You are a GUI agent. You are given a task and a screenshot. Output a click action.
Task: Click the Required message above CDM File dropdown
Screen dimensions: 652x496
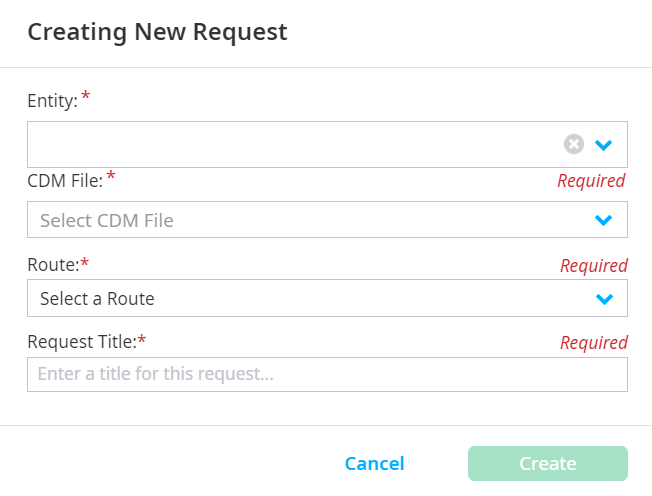coord(591,181)
